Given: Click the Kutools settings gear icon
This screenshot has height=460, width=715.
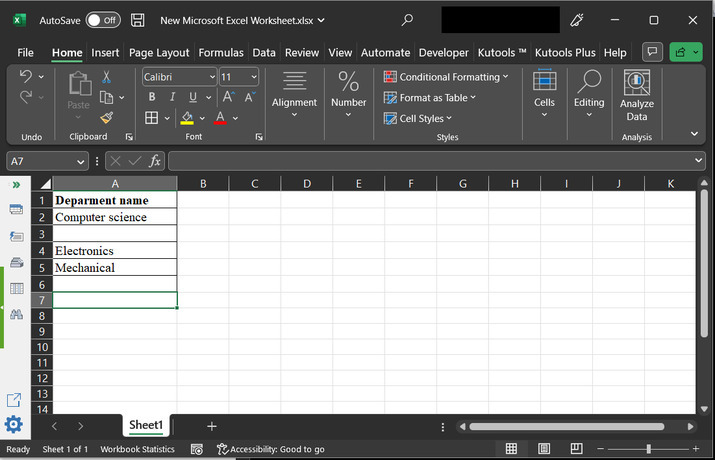Looking at the screenshot, I should pos(14,424).
